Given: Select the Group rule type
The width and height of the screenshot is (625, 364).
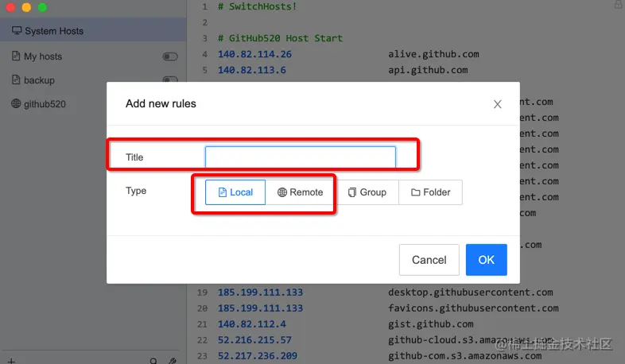Looking at the screenshot, I should [367, 192].
